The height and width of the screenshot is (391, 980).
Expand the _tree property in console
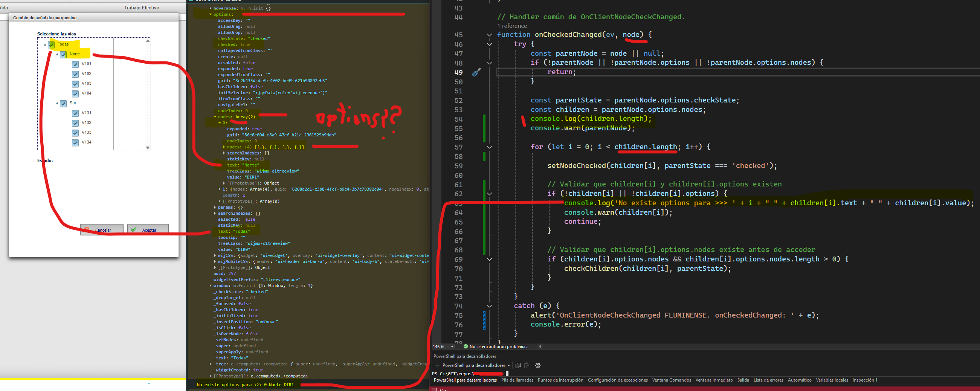click(211, 364)
